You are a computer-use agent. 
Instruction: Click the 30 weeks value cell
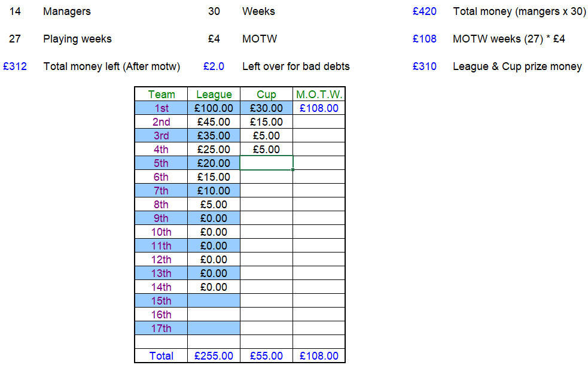214,11
